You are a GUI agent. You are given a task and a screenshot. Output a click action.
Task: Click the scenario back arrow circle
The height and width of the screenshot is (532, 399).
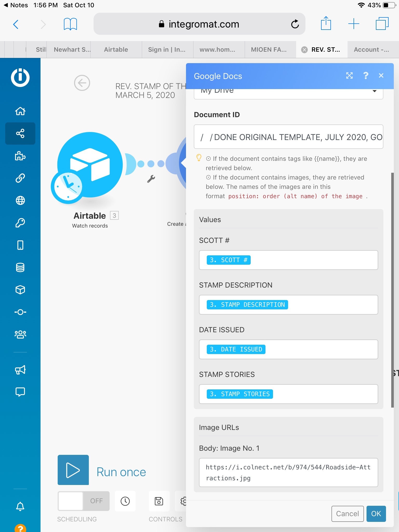pos(82,83)
